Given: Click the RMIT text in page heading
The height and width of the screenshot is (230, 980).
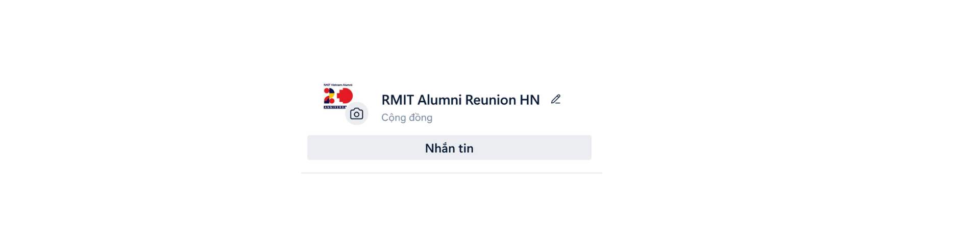Looking at the screenshot, I should 397,100.
